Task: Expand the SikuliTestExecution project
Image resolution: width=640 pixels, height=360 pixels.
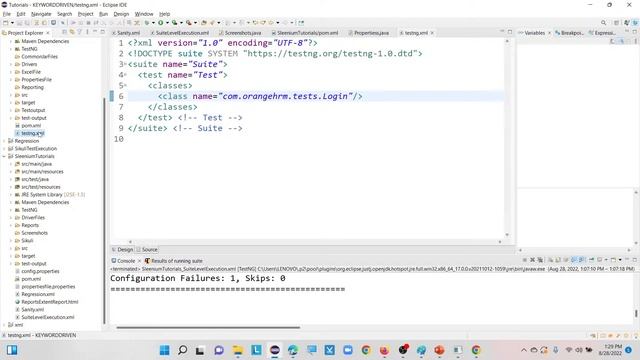Action: 4,149
